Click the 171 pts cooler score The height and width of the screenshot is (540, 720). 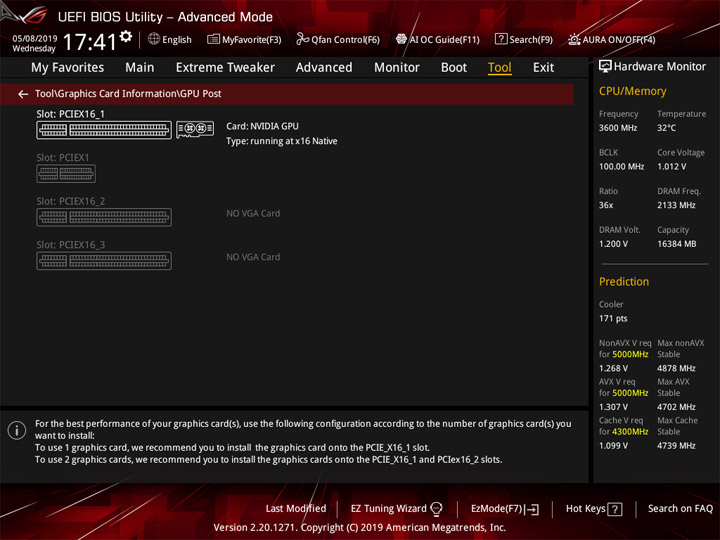pos(613,319)
